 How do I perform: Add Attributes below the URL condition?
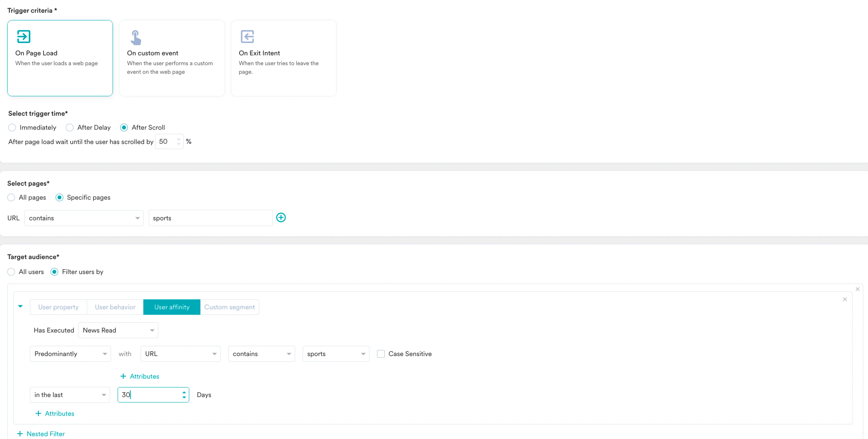click(x=140, y=376)
